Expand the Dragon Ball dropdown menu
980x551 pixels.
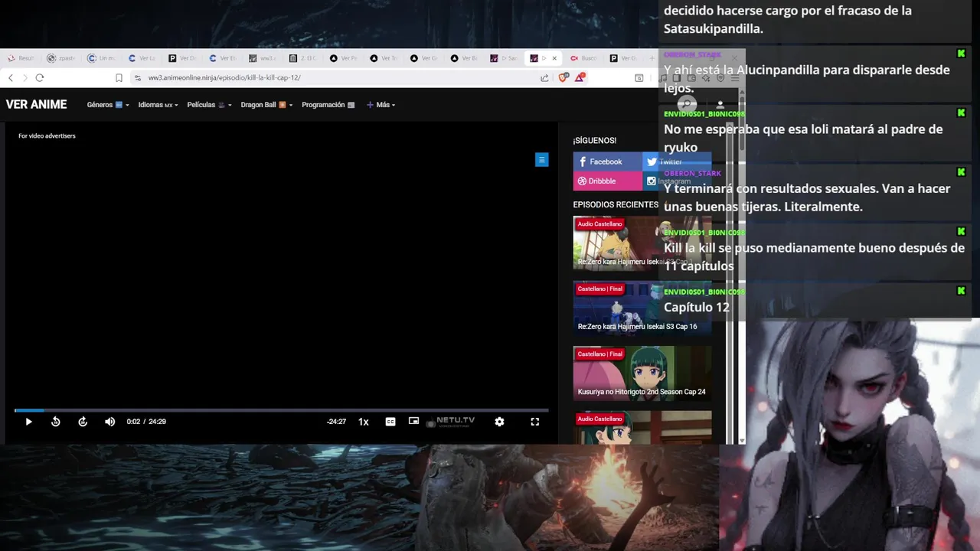coord(266,105)
